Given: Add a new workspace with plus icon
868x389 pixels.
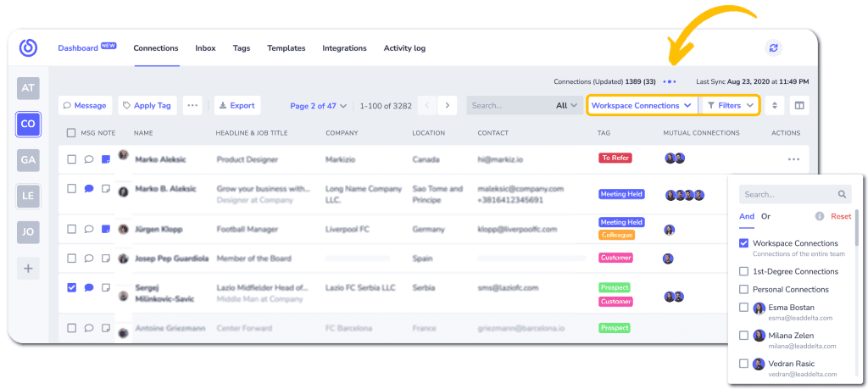Looking at the screenshot, I should coord(28,269).
